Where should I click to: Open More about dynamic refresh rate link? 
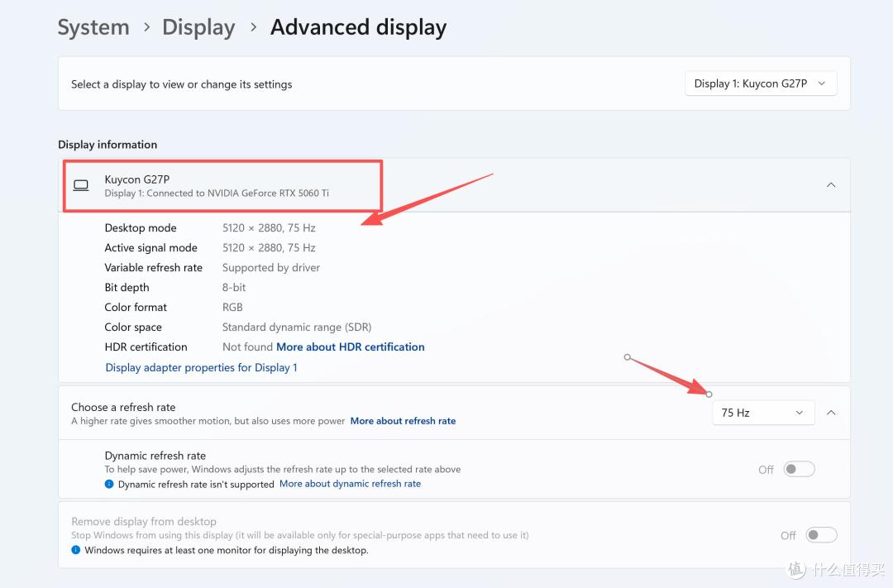(x=350, y=484)
